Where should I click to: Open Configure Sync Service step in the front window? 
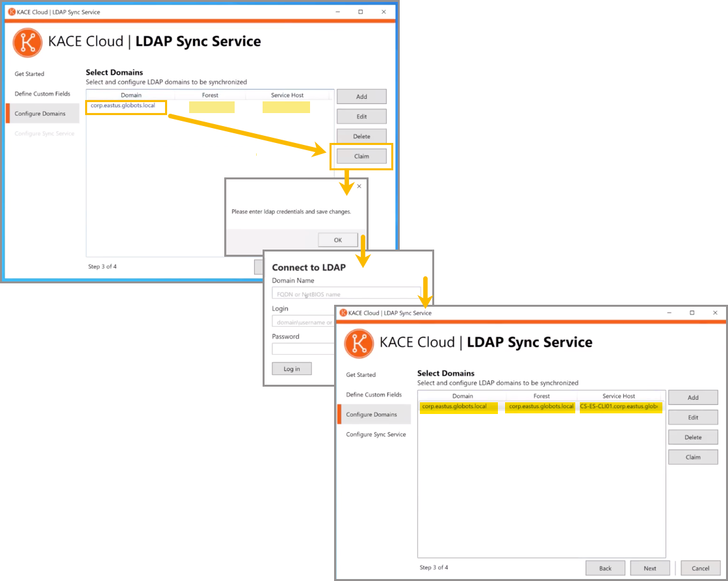click(376, 434)
